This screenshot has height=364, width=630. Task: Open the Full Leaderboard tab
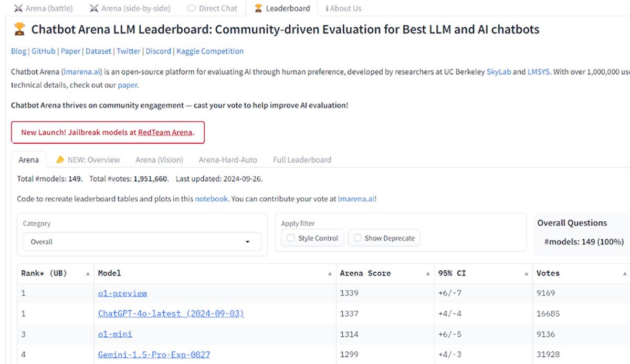pyautogui.click(x=302, y=160)
